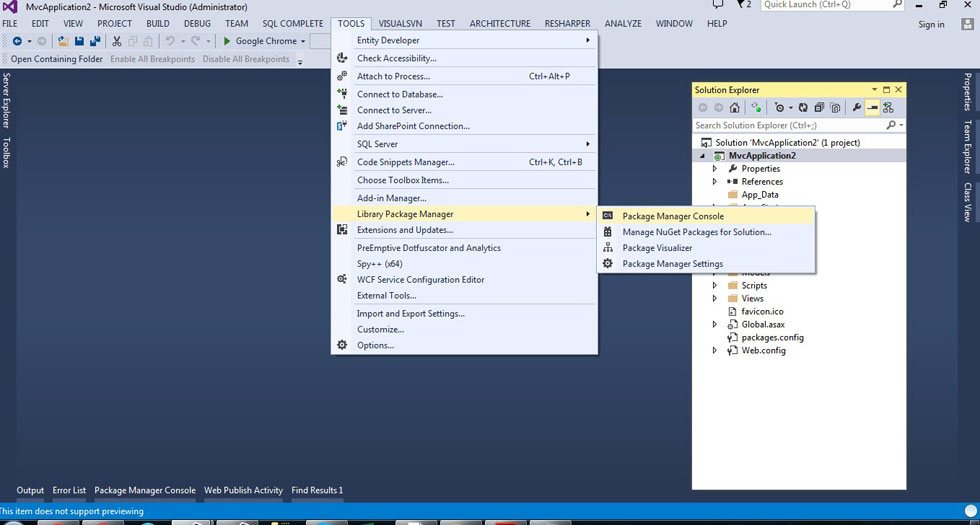Open the Google Chrome browser dropdown arrow
This screenshot has width=980, height=525.
[304, 41]
